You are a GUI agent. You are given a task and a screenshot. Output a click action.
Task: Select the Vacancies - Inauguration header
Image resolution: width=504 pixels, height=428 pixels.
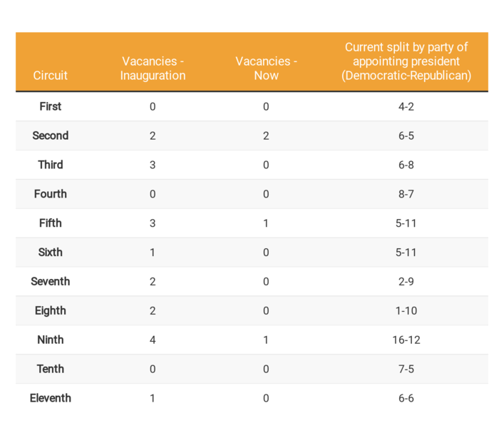coord(153,68)
